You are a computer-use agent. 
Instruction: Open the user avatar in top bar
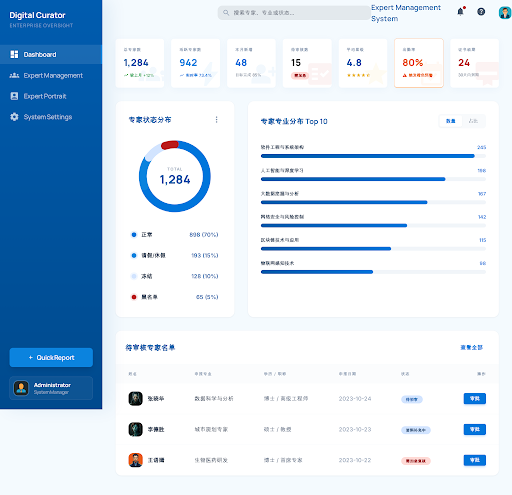[x=505, y=13]
